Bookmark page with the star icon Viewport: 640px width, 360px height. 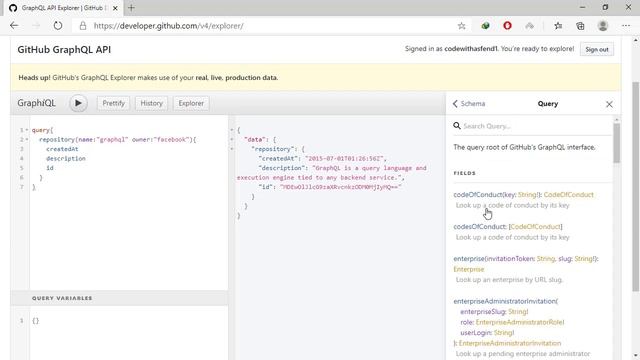(462, 26)
